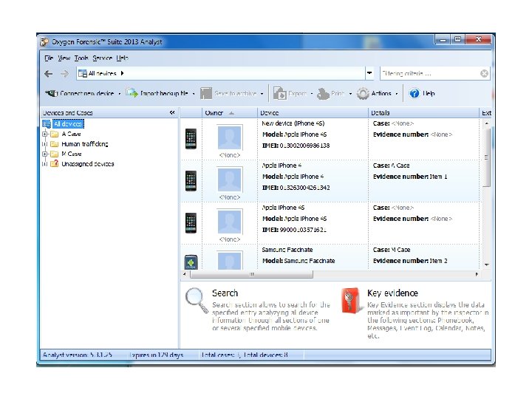Click the Export toolbar button

[290, 93]
